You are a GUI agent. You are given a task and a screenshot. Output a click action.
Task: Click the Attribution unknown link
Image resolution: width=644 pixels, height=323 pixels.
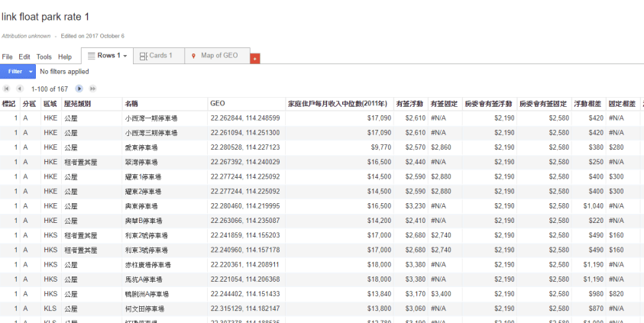[26, 36]
